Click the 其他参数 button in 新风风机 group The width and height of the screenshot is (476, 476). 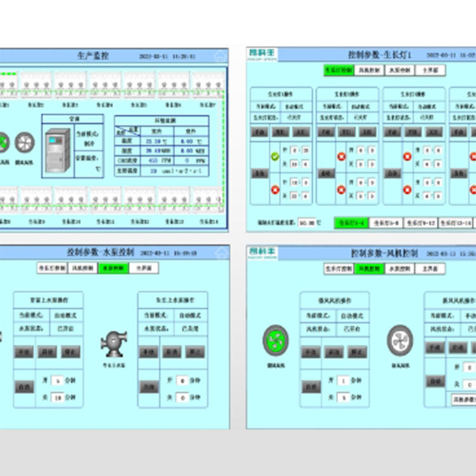click(x=463, y=399)
